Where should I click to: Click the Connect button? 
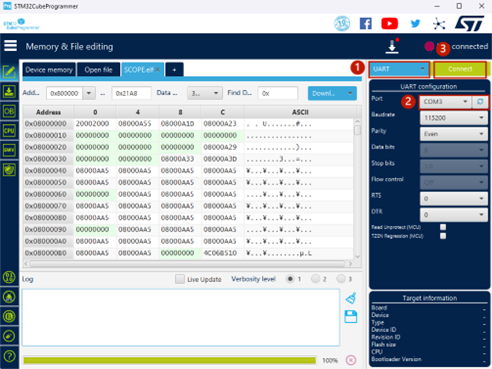click(460, 69)
